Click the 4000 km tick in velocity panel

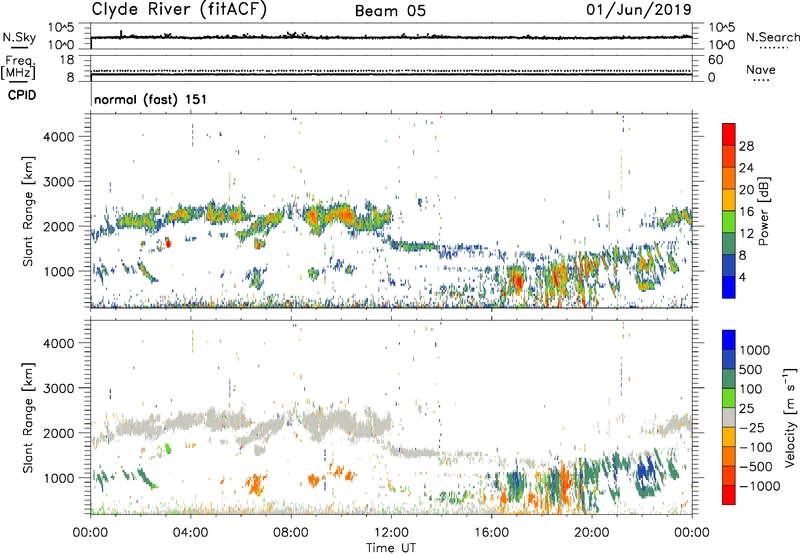(x=58, y=343)
